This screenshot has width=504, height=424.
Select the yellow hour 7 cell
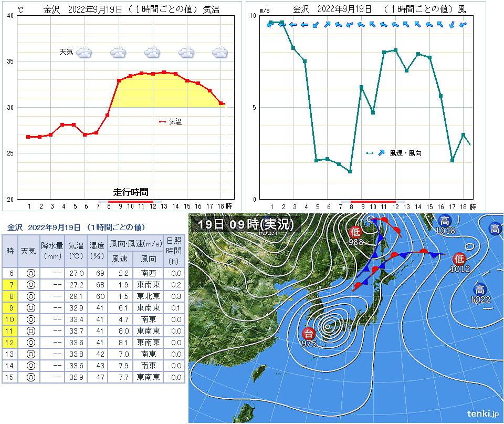10,284
